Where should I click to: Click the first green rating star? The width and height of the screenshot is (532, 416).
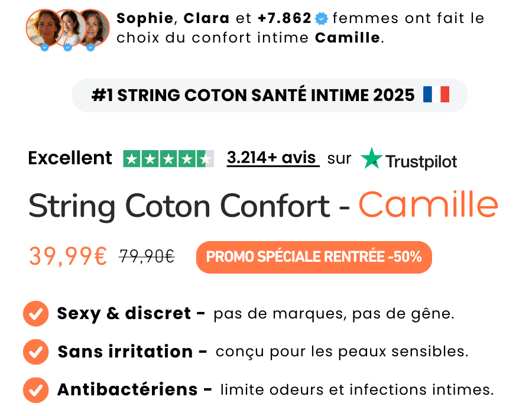pyautogui.click(x=131, y=159)
